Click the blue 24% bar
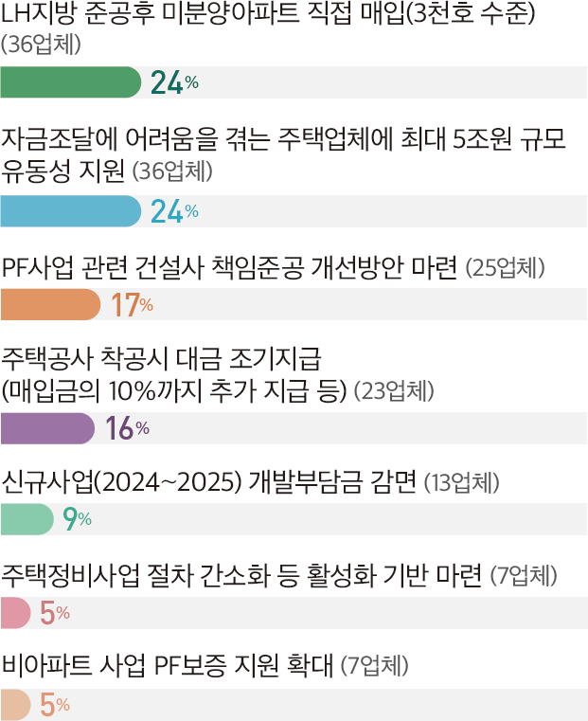Screen dimensions: 588x721 [71, 211]
